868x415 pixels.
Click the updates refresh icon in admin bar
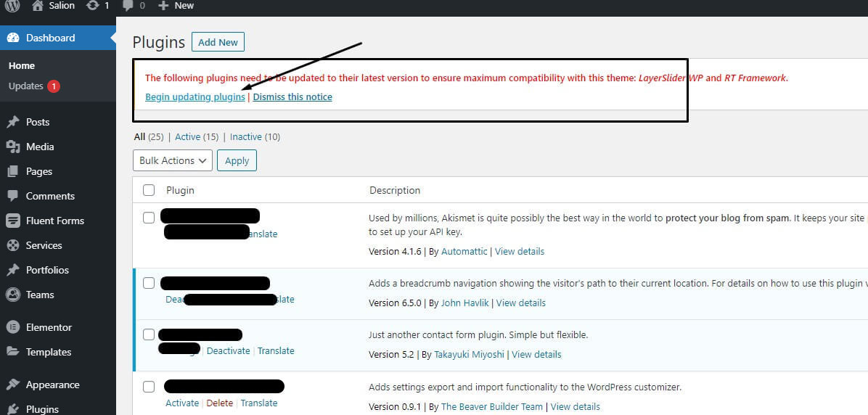click(x=93, y=6)
